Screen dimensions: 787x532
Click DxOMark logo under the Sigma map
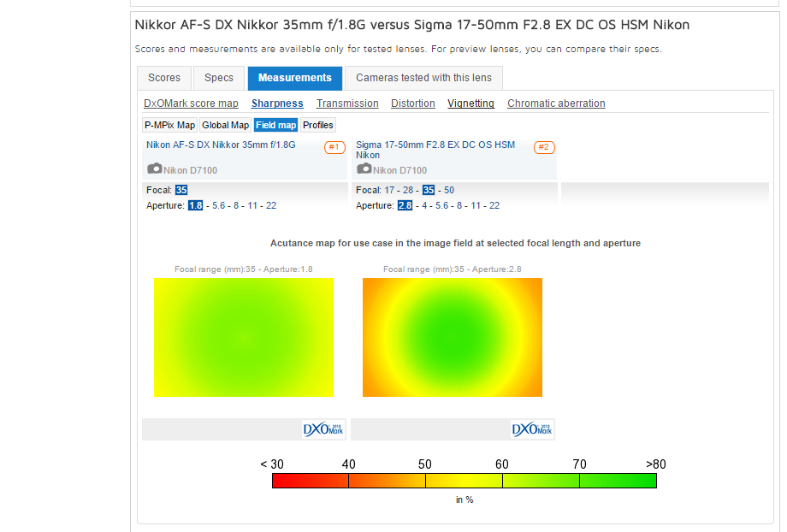pos(532,429)
